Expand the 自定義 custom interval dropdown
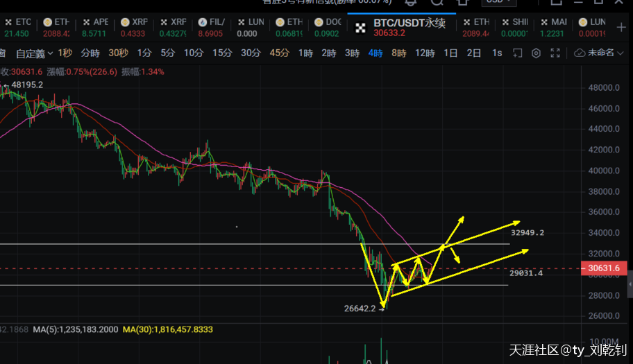The width and height of the screenshot is (633, 364). (x=33, y=53)
